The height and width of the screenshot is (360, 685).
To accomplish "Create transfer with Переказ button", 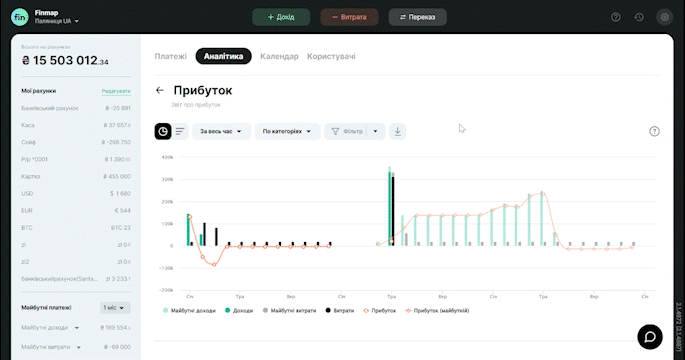I will tap(417, 17).
